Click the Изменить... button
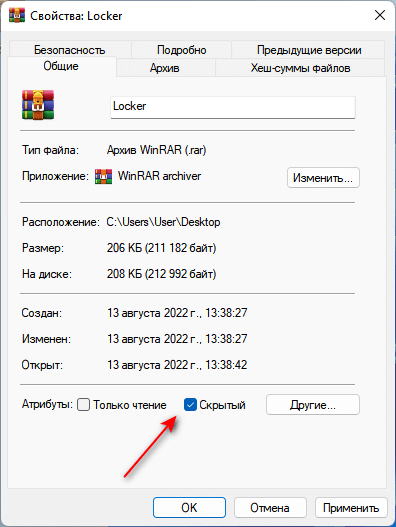 point(323,177)
